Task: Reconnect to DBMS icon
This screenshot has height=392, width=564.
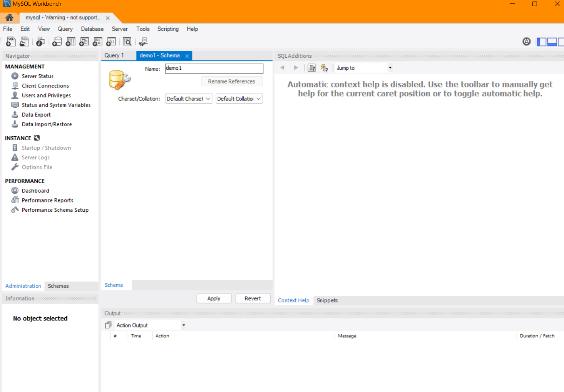Action: (143, 42)
